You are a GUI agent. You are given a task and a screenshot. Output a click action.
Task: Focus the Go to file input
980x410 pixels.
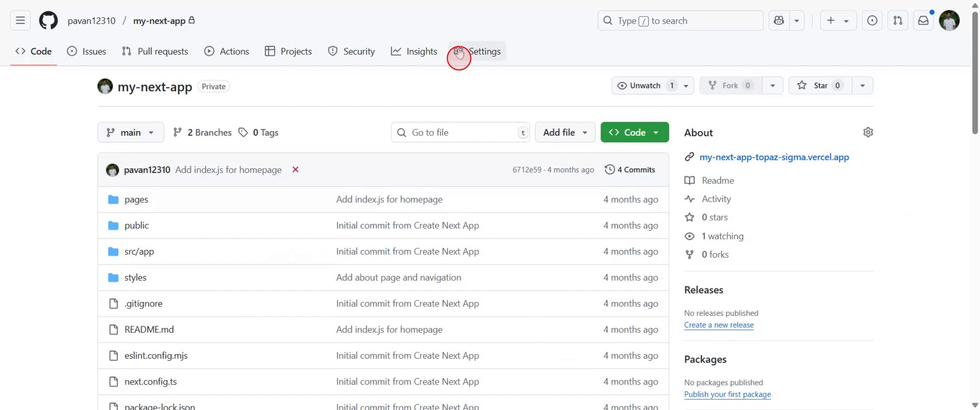pyautogui.click(x=460, y=133)
